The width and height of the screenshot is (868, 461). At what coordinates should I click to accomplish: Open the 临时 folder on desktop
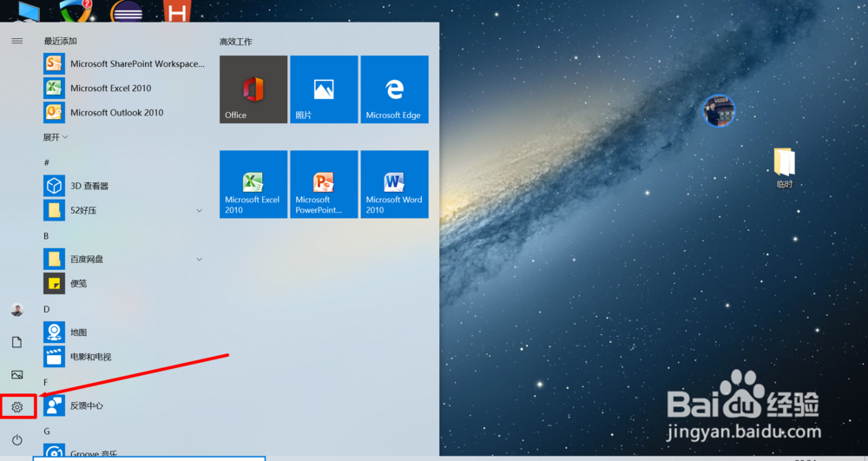[784, 168]
